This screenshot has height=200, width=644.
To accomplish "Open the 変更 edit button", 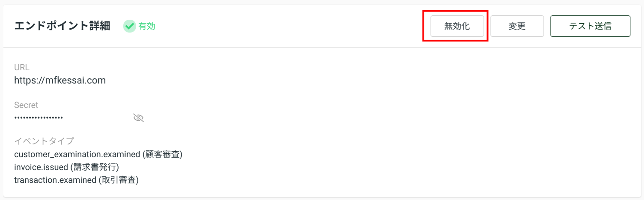I will 517,26.
